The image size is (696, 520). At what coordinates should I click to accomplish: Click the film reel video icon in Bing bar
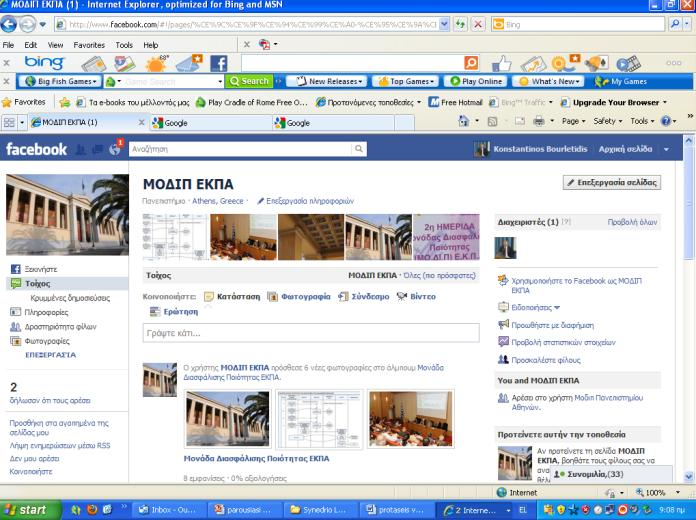pos(629,64)
